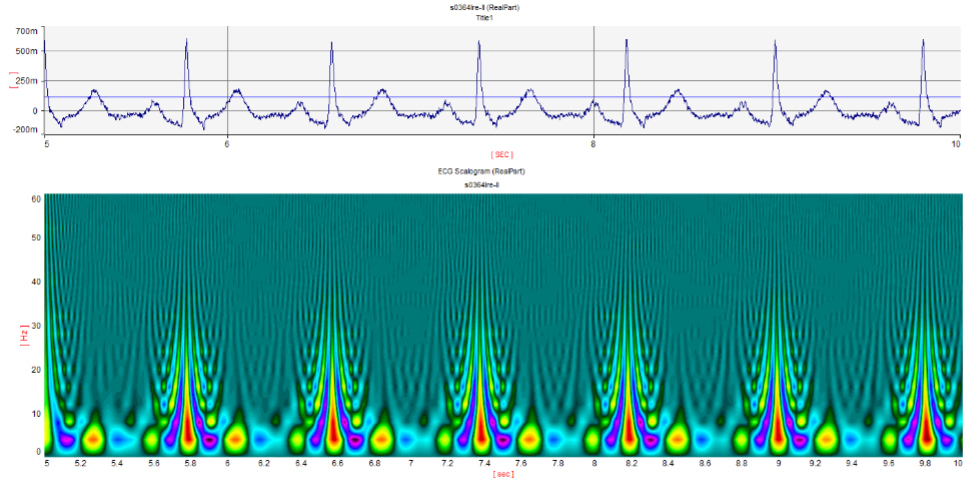Click the "250m" y-axis label
The width and height of the screenshot is (964, 483).
pyautogui.click(x=28, y=80)
